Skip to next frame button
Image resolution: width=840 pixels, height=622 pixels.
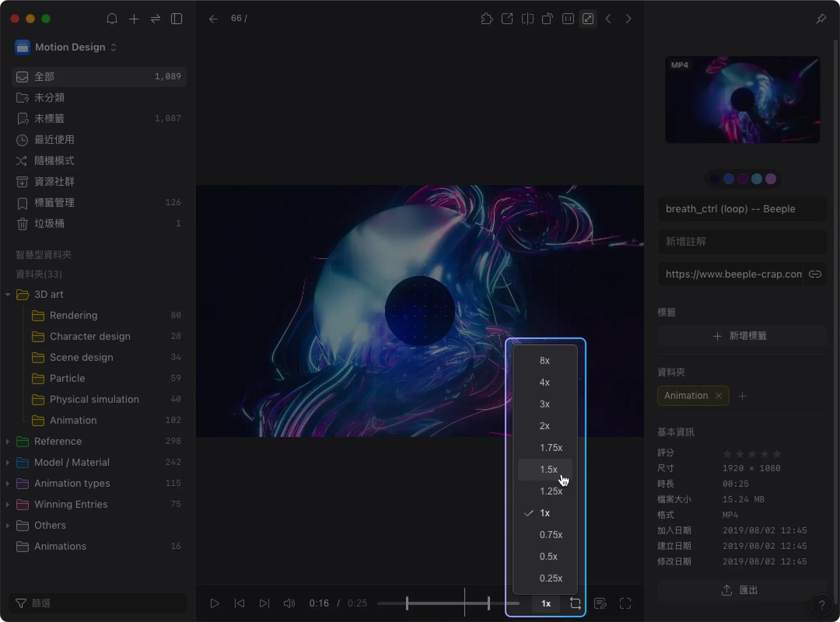[265, 604]
